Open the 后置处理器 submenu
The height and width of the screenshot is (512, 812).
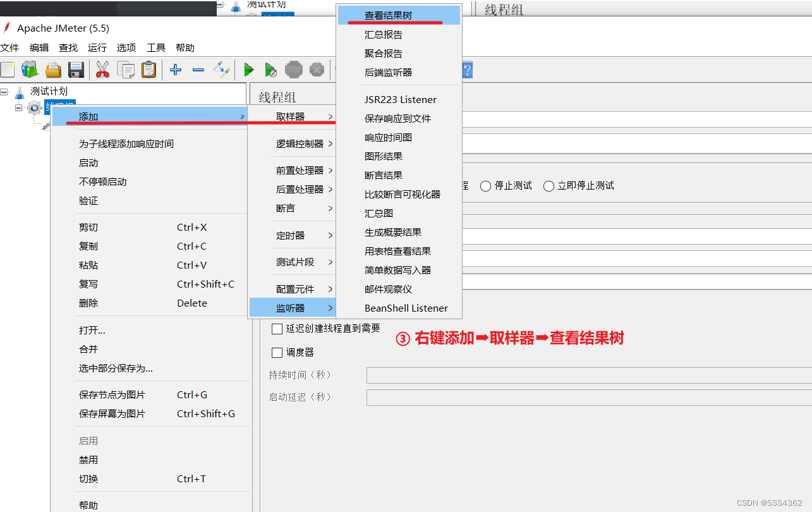(x=292, y=190)
